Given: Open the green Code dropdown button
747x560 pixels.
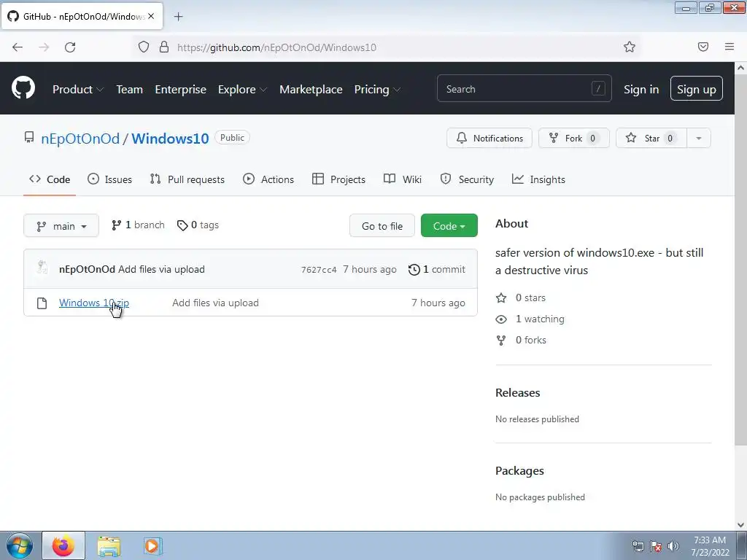Looking at the screenshot, I should [x=449, y=226].
